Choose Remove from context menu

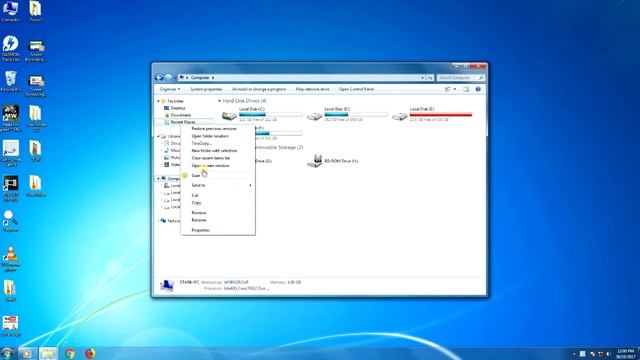pyautogui.click(x=218, y=213)
